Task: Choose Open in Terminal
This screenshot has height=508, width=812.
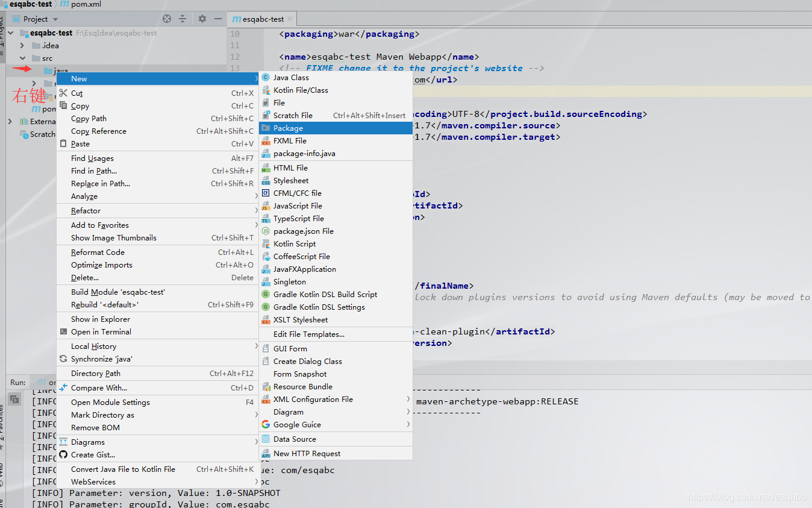Action: 157,332
